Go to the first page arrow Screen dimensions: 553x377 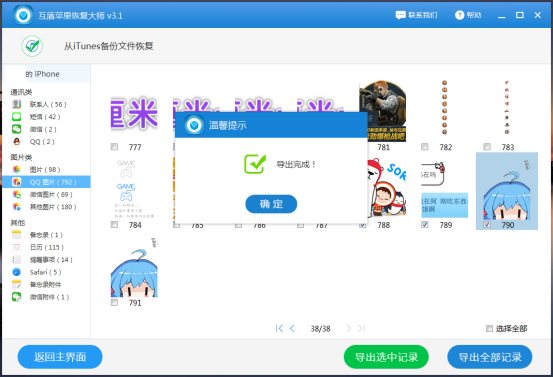(279, 328)
